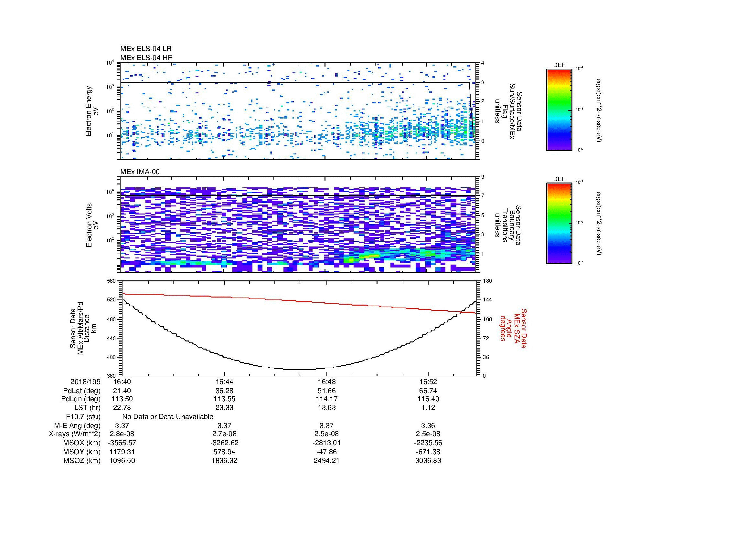Click the MEx ELS-04 HR label
This screenshot has width=756, height=534.
(146, 58)
